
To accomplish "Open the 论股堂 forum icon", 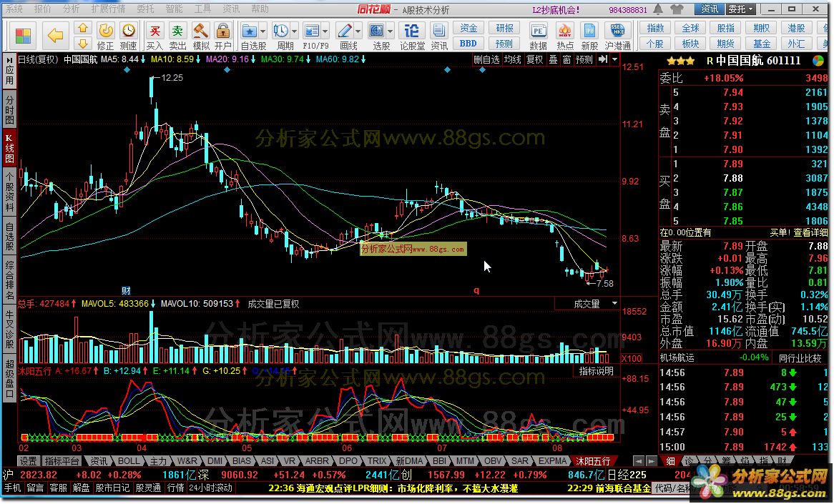I will 412,36.
